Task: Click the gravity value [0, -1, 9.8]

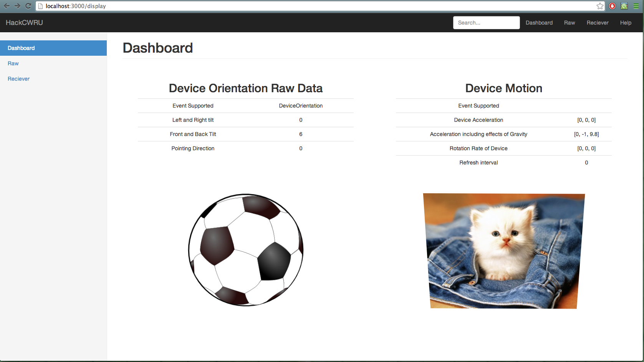Action: point(586,134)
